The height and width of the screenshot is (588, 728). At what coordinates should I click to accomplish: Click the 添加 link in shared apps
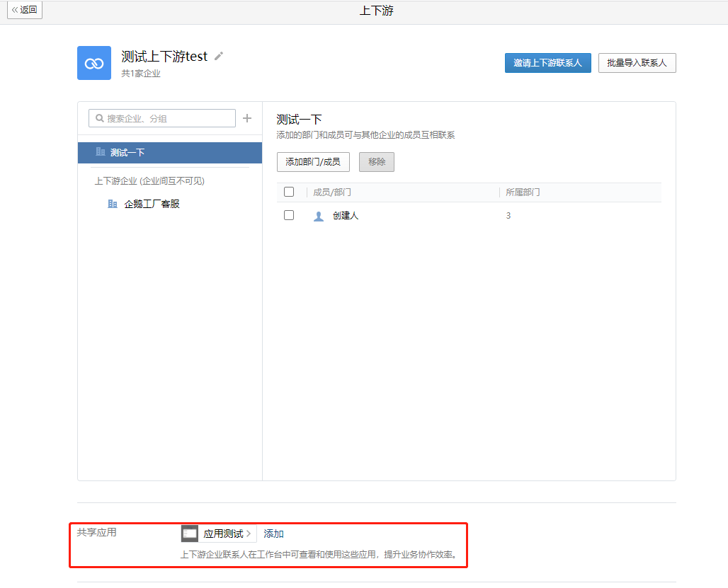(x=273, y=534)
